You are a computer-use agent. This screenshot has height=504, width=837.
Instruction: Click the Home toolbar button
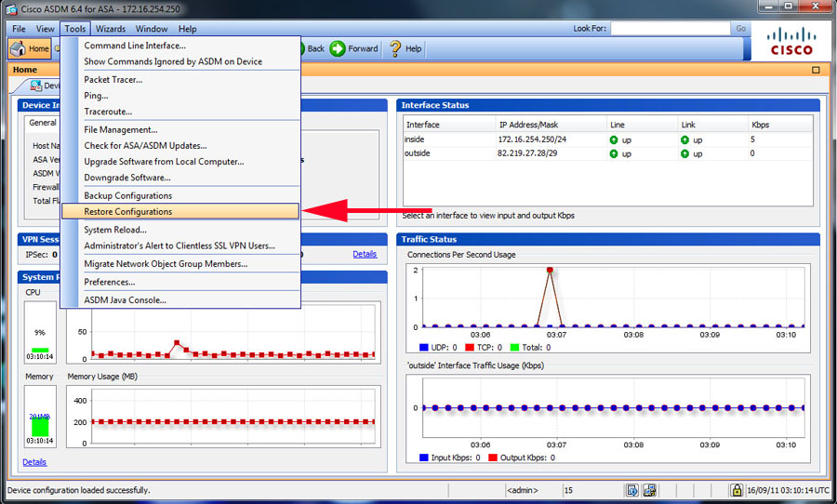tap(30, 48)
